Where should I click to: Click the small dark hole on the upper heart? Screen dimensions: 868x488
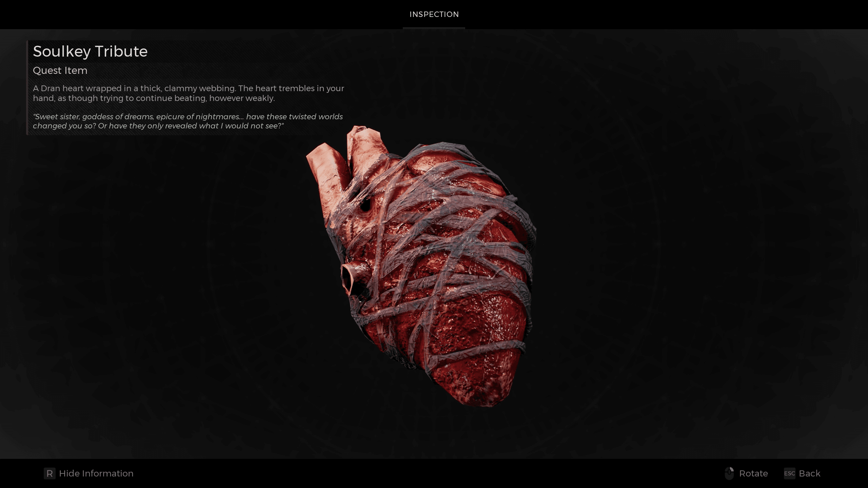pyautogui.click(x=366, y=204)
